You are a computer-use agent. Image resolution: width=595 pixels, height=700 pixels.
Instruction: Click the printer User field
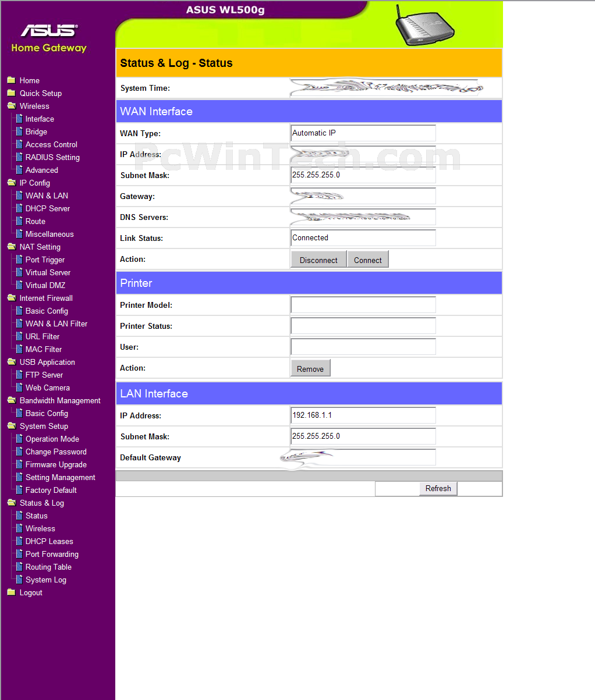coord(363,347)
